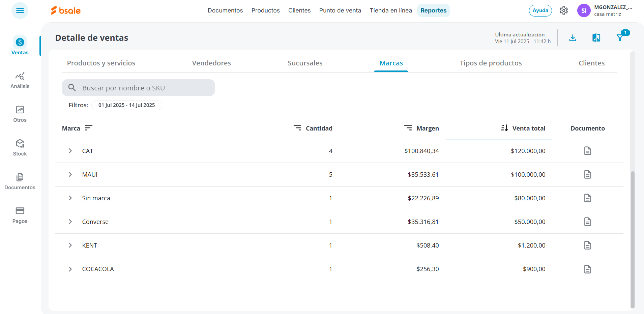Click KENT venta total $1.200,00
This screenshot has width=644, height=314.
[532, 245]
